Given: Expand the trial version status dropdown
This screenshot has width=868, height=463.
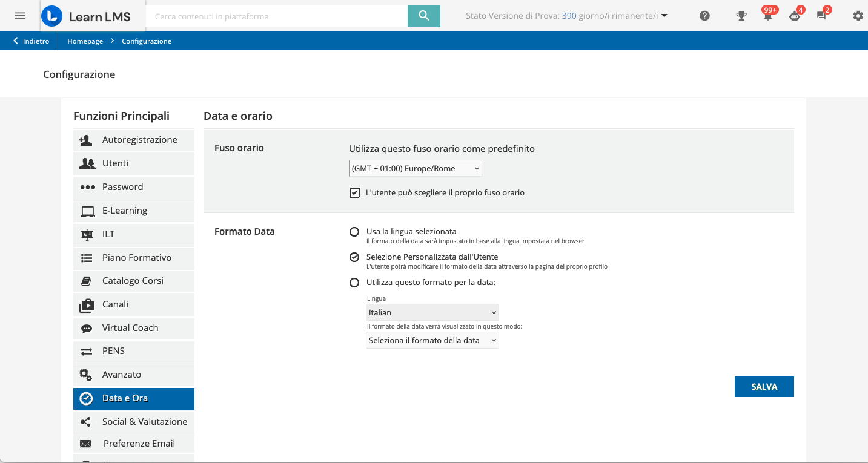Looking at the screenshot, I should click(664, 16).
